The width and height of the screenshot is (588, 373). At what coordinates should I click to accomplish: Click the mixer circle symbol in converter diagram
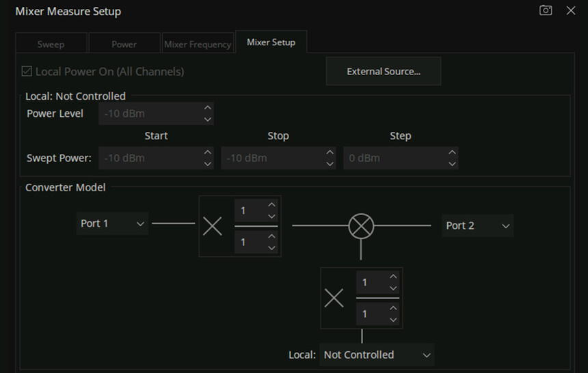[361, 225]
